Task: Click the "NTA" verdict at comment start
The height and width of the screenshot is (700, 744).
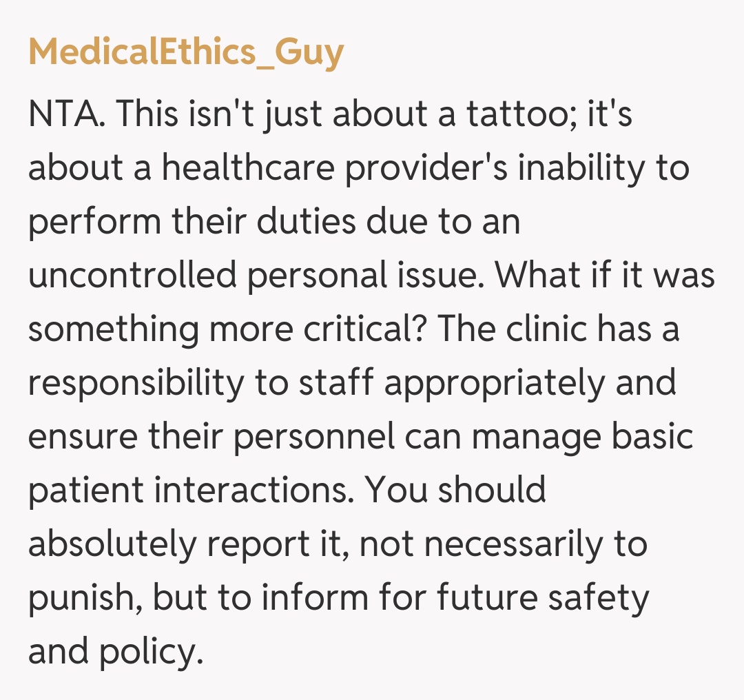Action: [x=65, y=114]
